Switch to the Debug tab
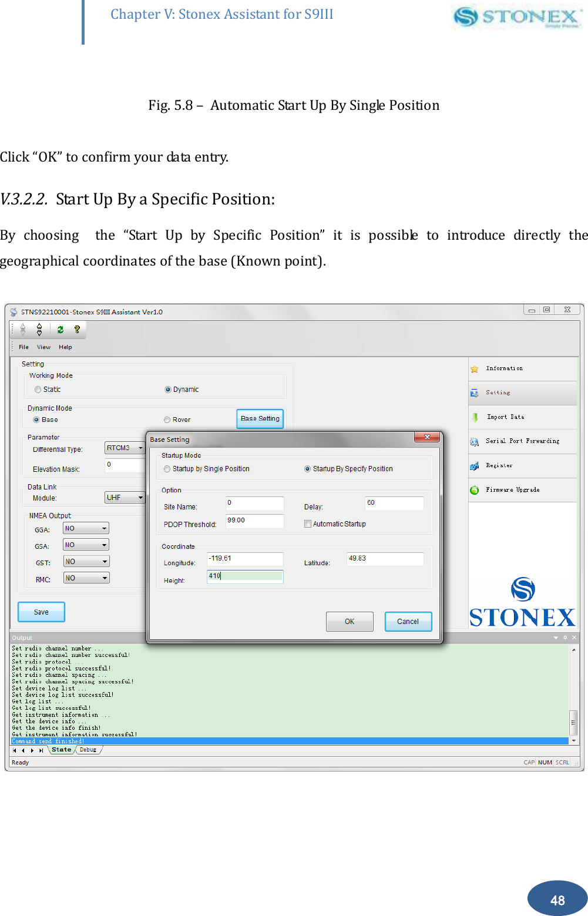Screen dimensions: 588x916 coord(88,750)
